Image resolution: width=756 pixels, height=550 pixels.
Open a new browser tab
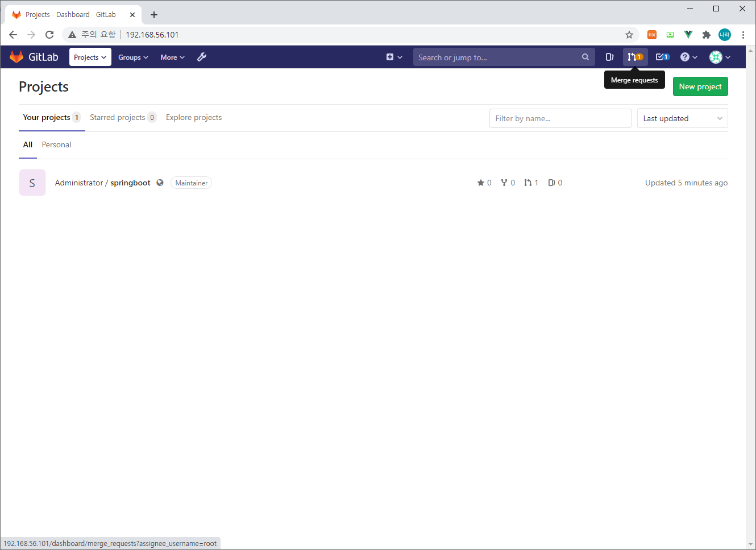[x=154, y=15]
